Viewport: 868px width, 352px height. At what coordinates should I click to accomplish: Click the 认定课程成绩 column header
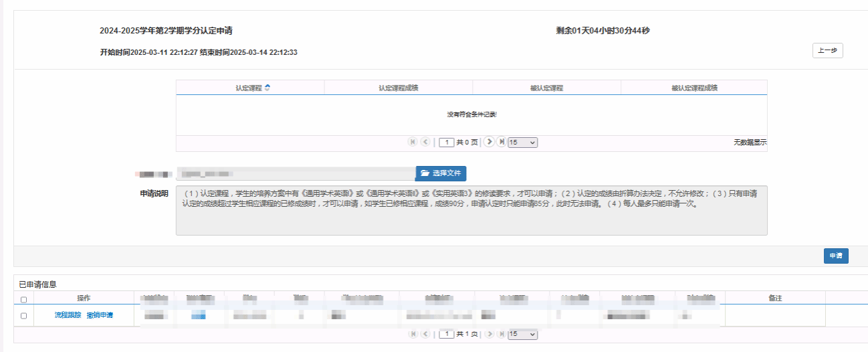(x=398, y=88)
